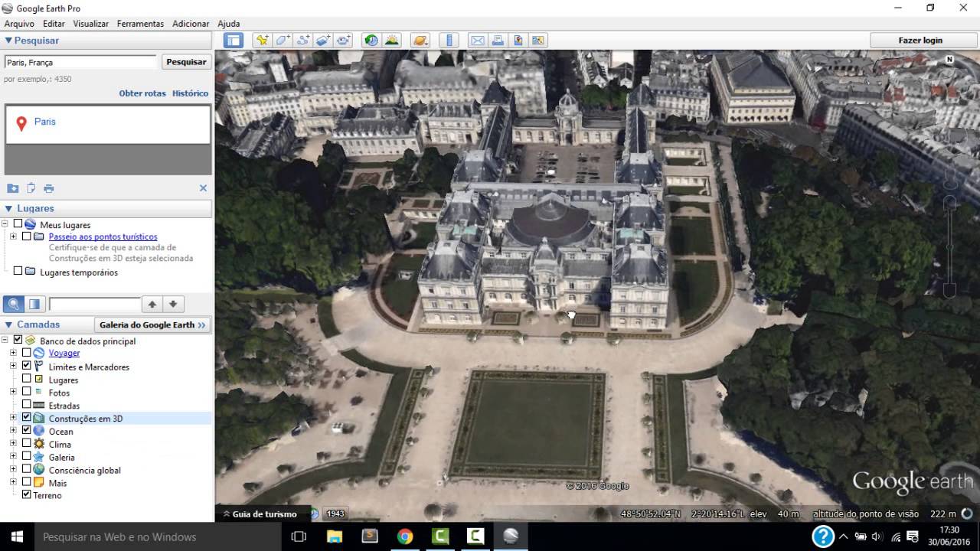980x551 pixels.
Task: Click the print toolbar icon
Action: coord(498,41)
